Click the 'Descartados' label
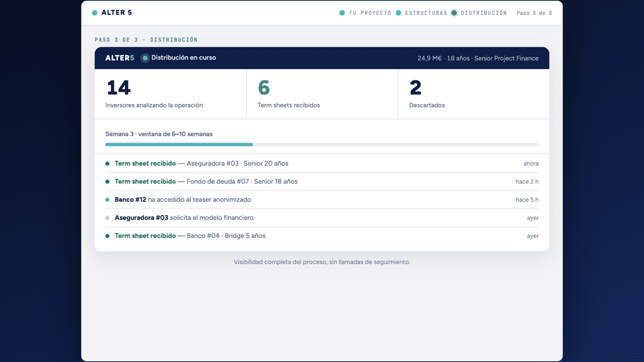Image resolution: width=644 pixels, height=362 pixels. pos(427,105)
